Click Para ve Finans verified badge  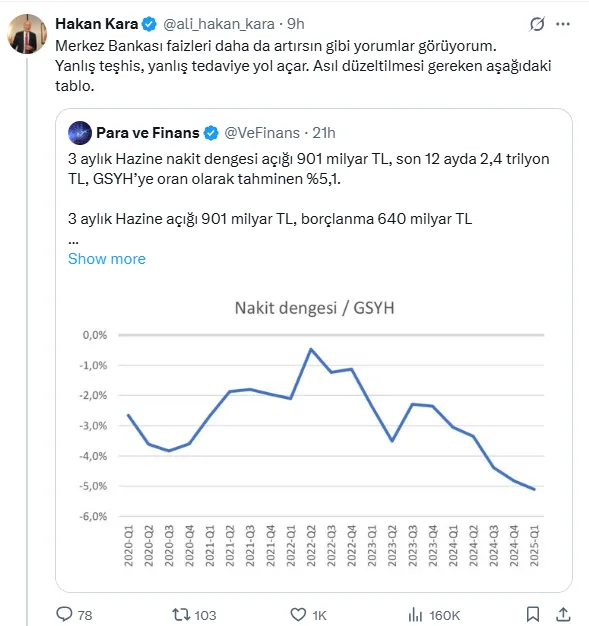click(x=211, y=133)
